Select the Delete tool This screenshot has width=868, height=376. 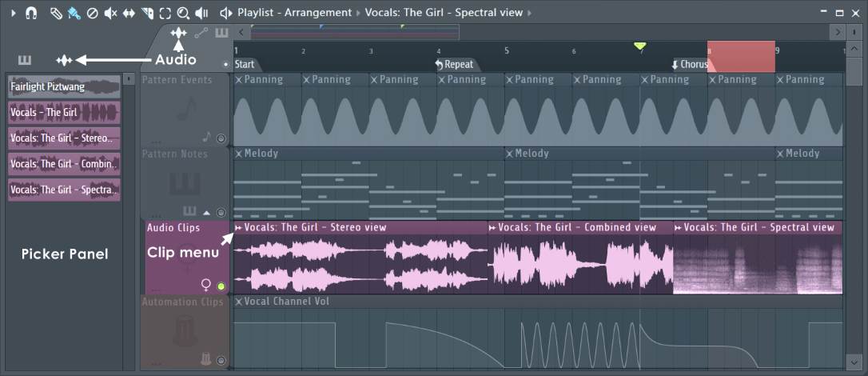(x=92, y=13)
